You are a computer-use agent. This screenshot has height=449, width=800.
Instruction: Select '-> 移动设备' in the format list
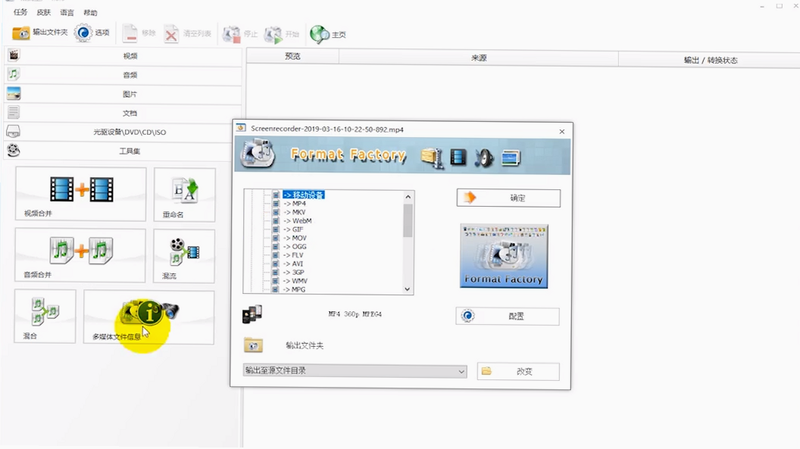(x=304, y=195)
